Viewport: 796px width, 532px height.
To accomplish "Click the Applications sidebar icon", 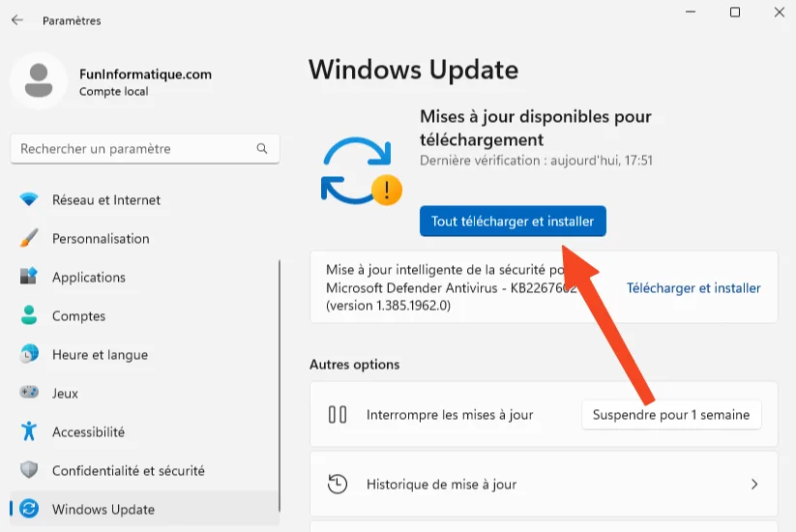I will click(29, 277).
